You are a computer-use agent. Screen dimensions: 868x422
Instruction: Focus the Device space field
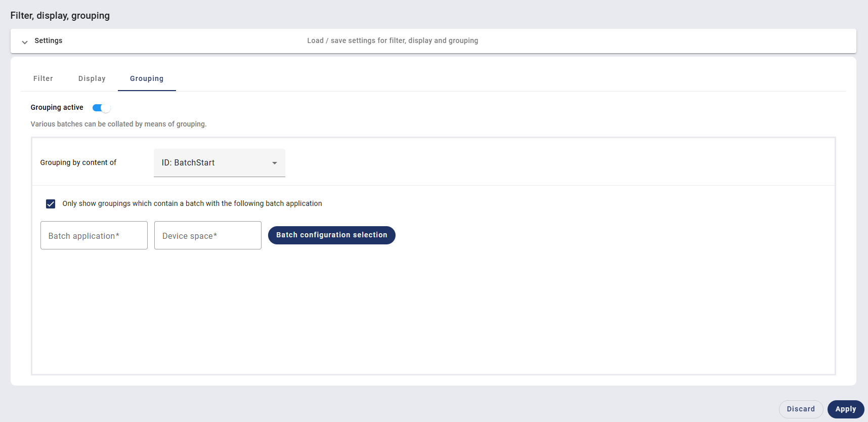[207, 235]
